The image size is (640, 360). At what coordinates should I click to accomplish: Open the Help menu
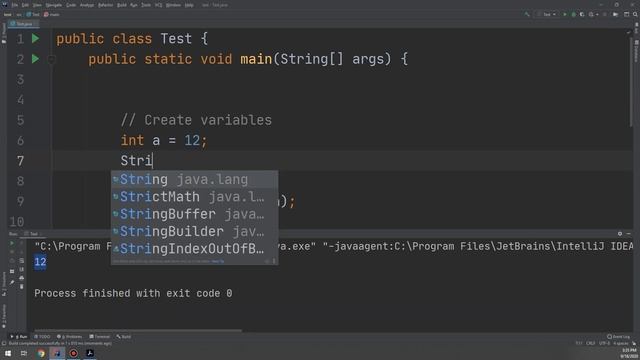189,5
